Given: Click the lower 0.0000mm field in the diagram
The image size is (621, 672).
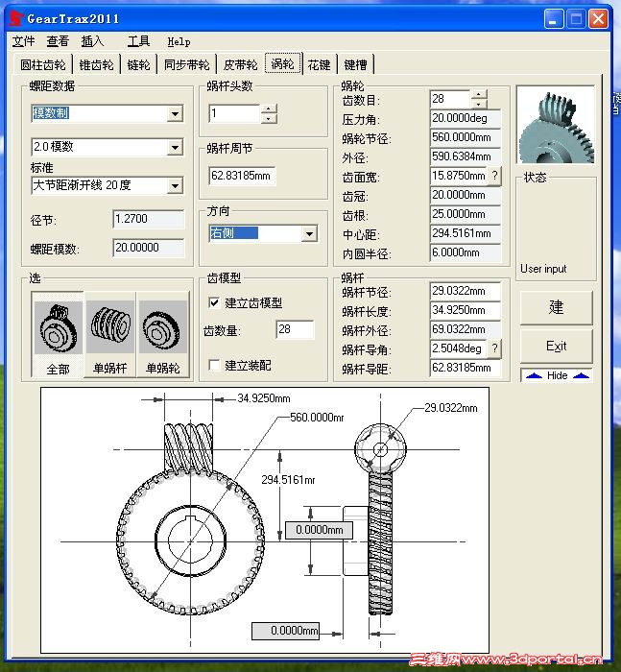Looking at the screenshot, I should pos(285,631).
